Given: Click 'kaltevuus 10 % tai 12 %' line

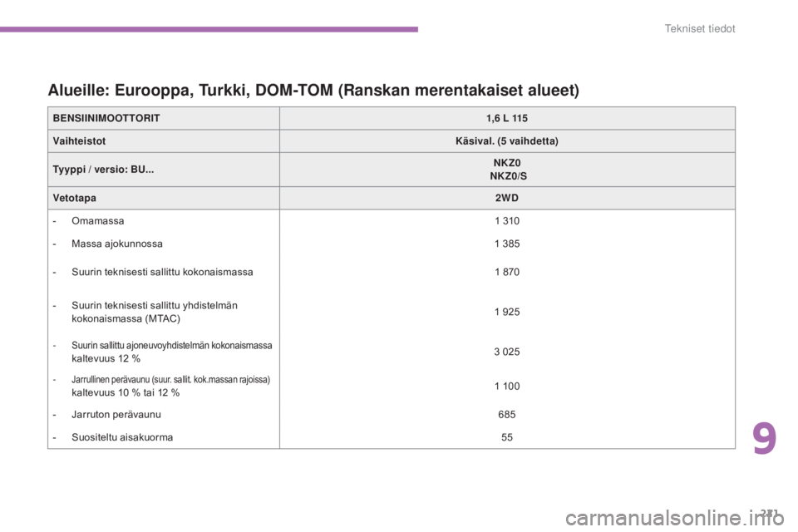Looking at the screenshot, I should coord(126,392).
